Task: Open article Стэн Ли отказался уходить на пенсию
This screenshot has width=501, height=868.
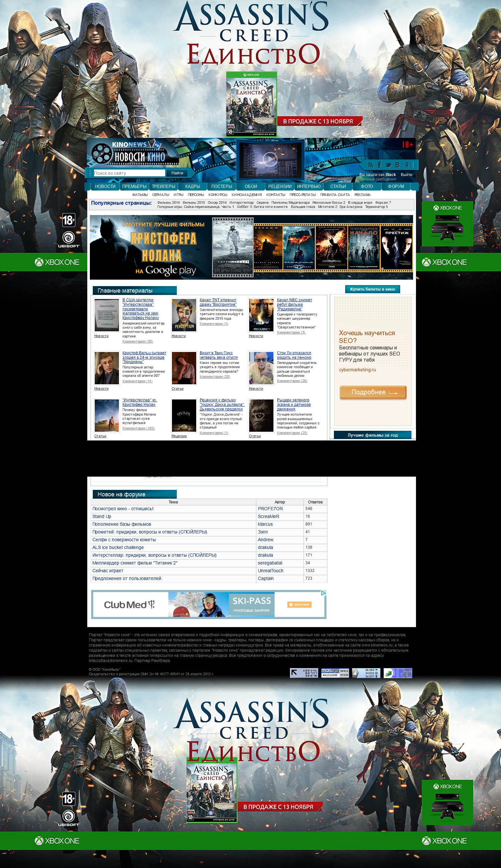Action: (294, 355)
